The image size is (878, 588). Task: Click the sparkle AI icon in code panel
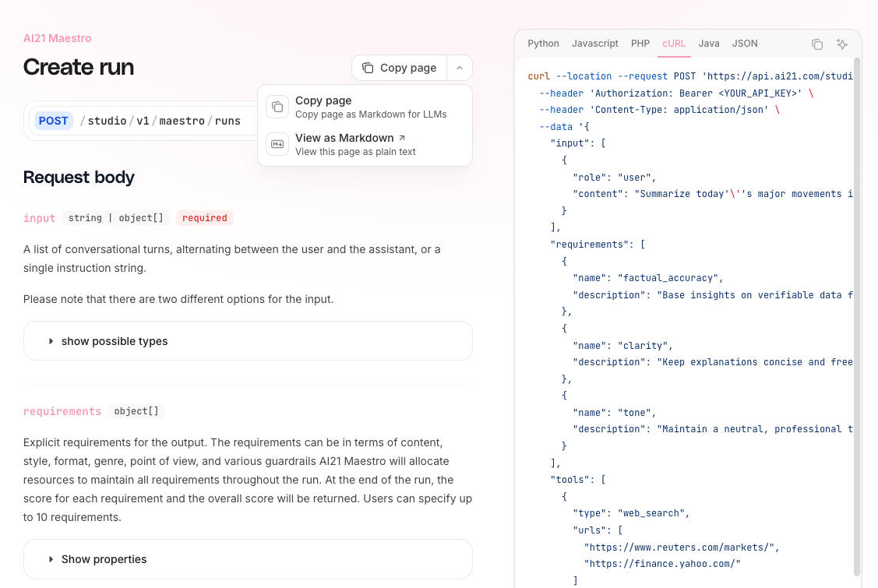[x=841, y=44]
